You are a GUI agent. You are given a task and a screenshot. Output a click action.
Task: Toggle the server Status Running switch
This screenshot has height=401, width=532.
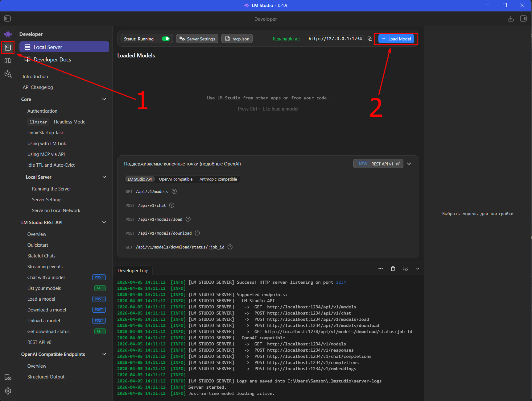166,39
